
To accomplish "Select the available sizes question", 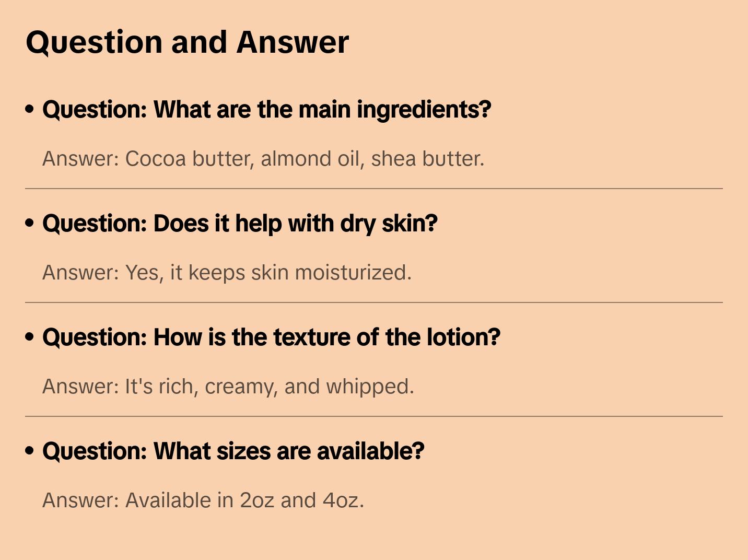I will click(x=233, y=451).
